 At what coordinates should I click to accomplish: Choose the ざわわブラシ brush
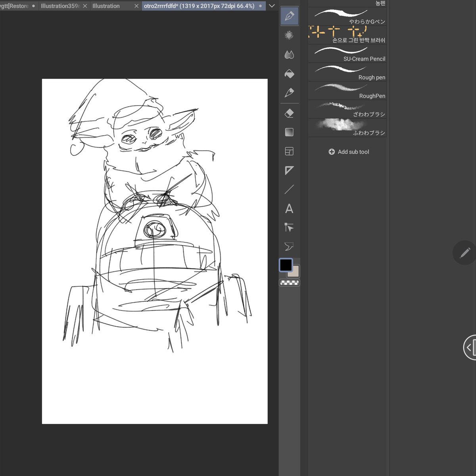(347, 109)
